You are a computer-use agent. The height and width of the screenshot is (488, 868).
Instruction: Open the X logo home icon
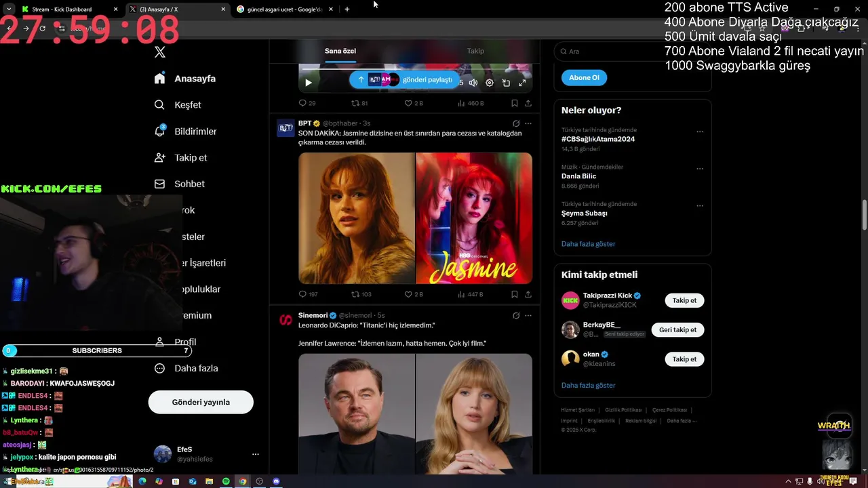click(x=160, y=52)
